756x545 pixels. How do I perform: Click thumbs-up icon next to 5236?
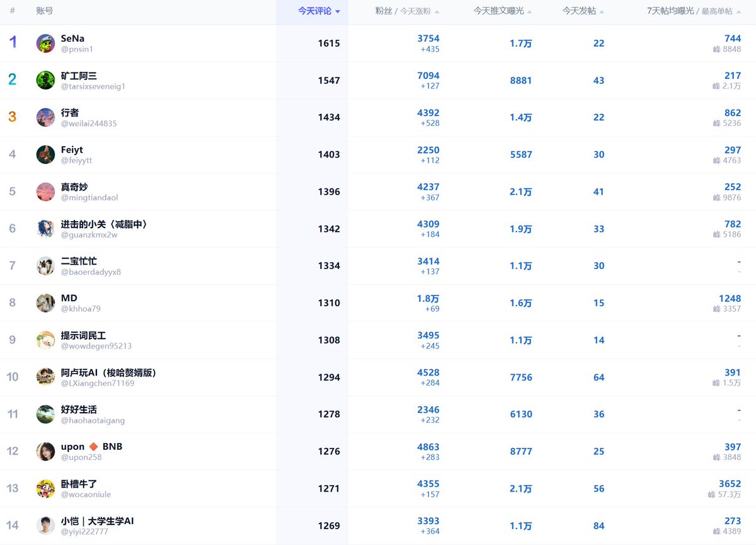(716, 123)
